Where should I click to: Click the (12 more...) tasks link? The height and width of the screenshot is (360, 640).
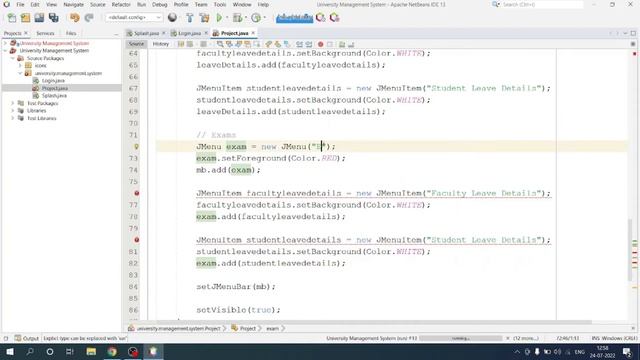(526, 338)
